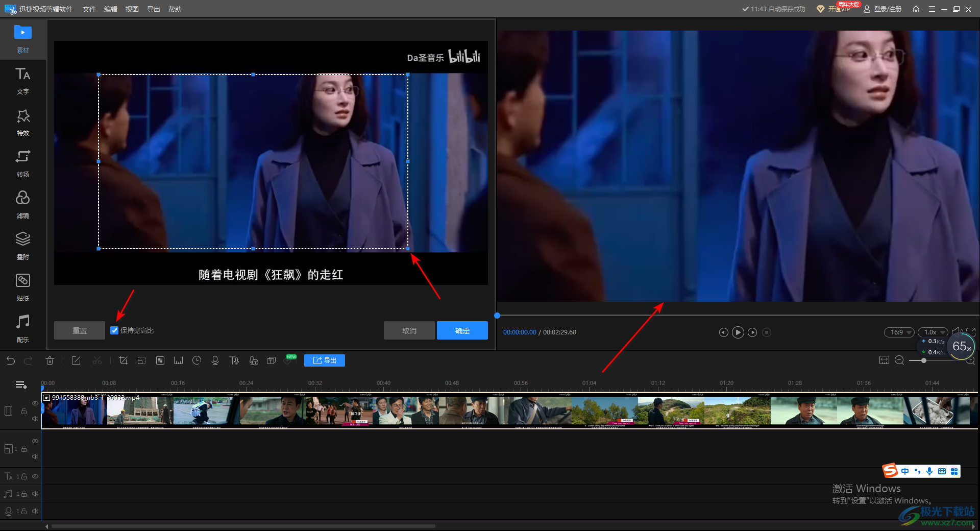Mute the voice-over microphone track 1
980x531 pixels.
[x=35, y=511]
